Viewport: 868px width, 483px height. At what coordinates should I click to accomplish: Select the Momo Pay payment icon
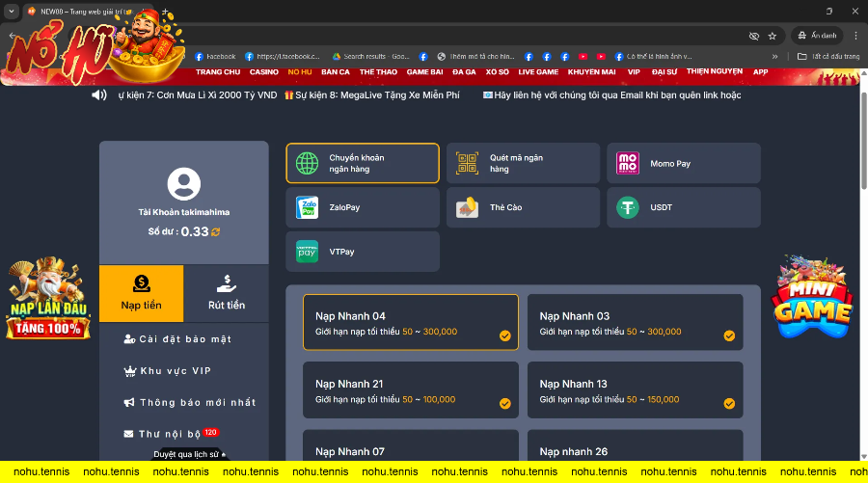628,164
